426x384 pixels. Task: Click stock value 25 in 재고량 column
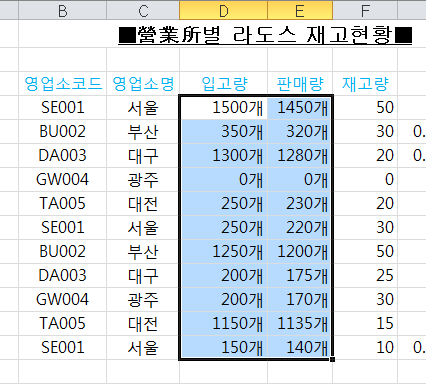pos(365,275)
